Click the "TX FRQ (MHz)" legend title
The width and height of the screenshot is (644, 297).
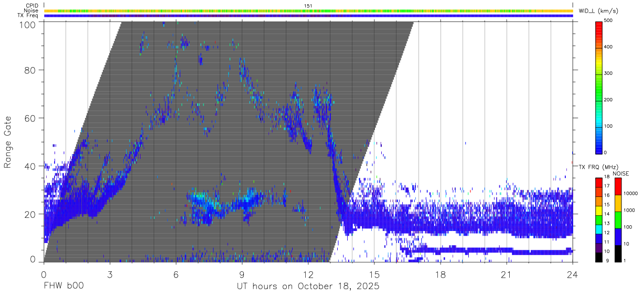click(597, 167)
